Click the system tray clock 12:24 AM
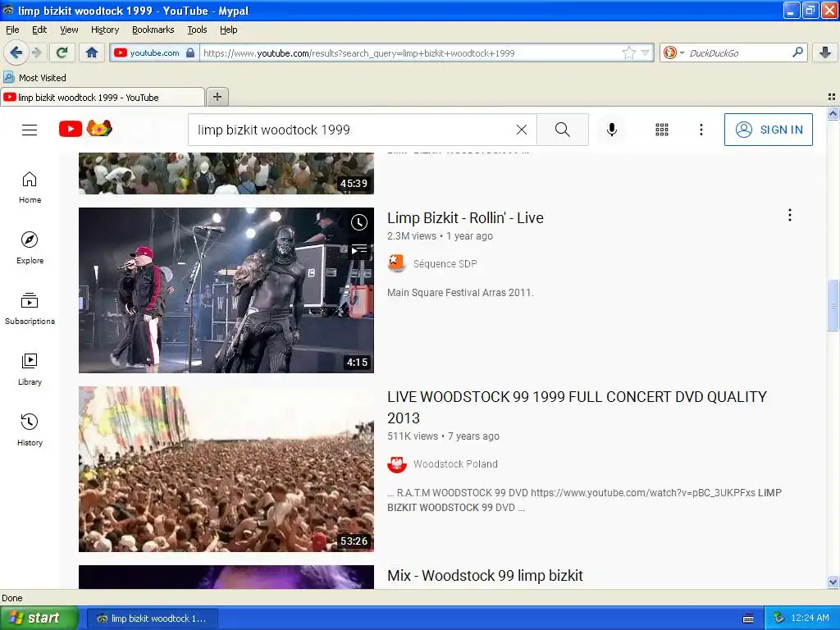The height and width of the screenshot is (630, 840). coord(810,618)
